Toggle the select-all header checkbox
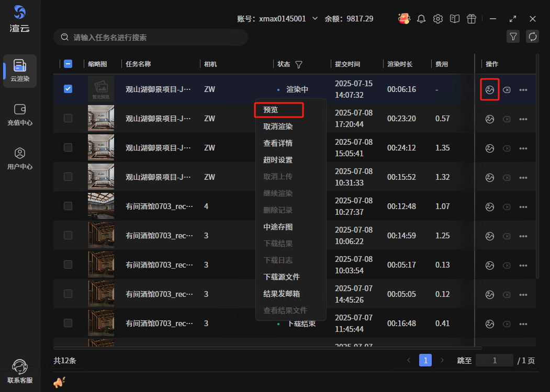Screen dimensions: 550x392 (68, 64)
